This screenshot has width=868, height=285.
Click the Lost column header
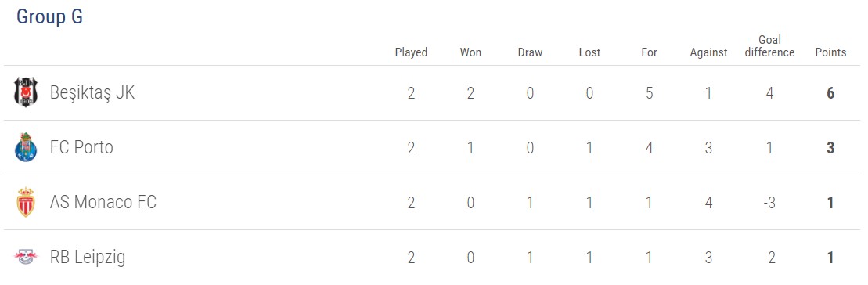589,52
